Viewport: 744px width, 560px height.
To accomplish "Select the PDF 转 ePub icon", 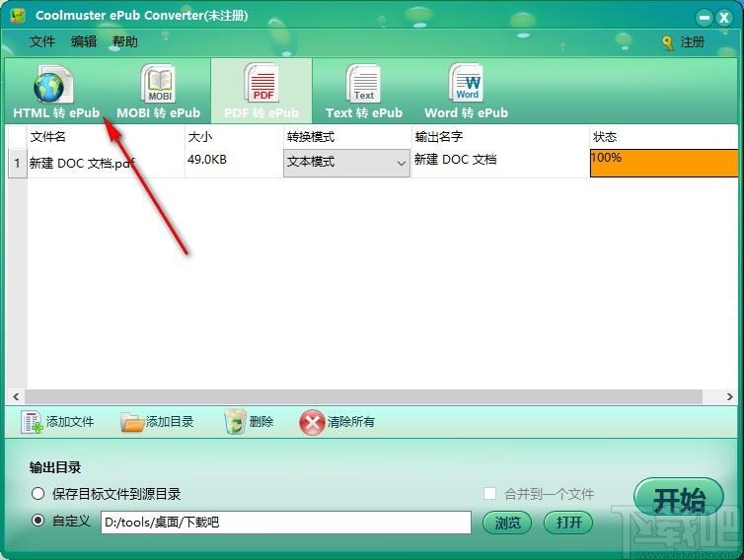I will [261, 83].
